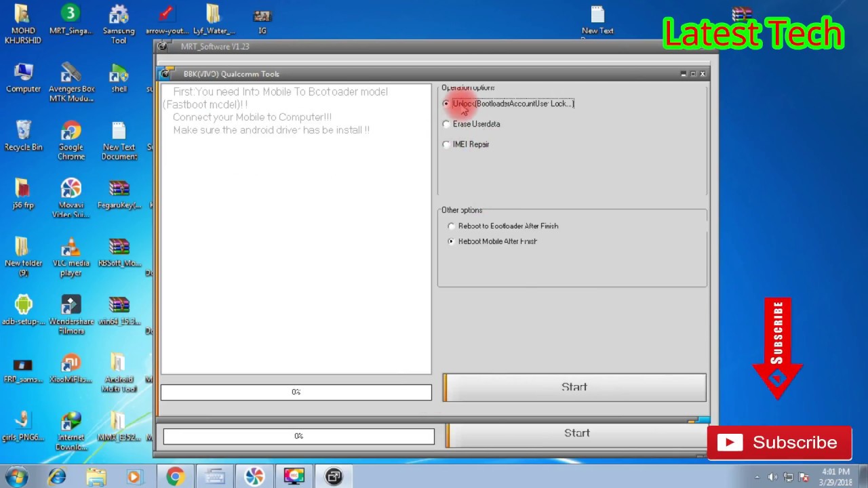Open the Windows Start menu orb
The image size is (868, 488).
tap(16, 476)
